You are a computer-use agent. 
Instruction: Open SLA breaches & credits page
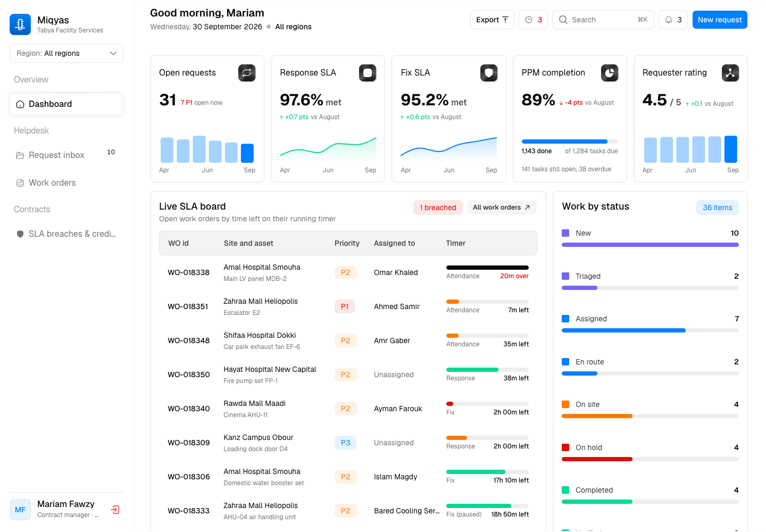(x=66, y=234)
